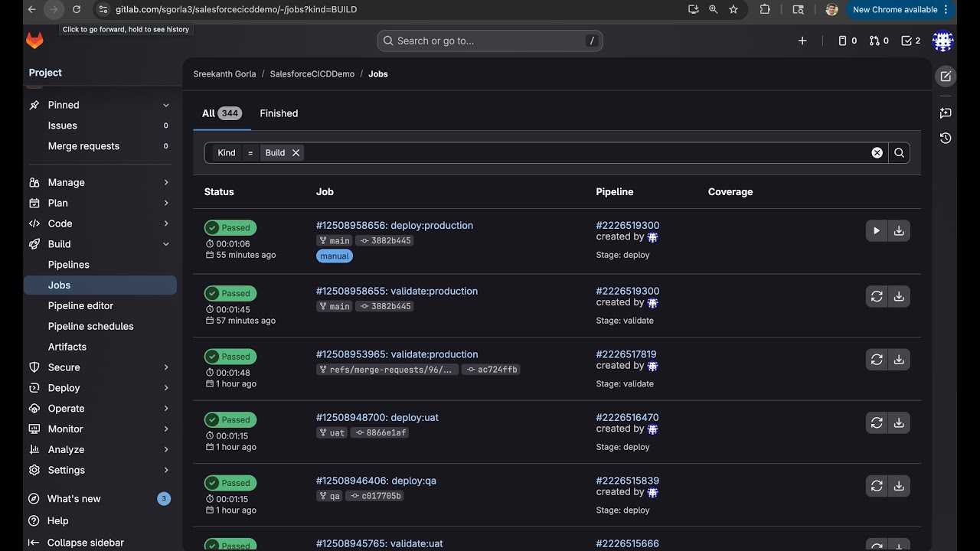
Task: Open pipeline #2226516470
Action: pos(628,418)
